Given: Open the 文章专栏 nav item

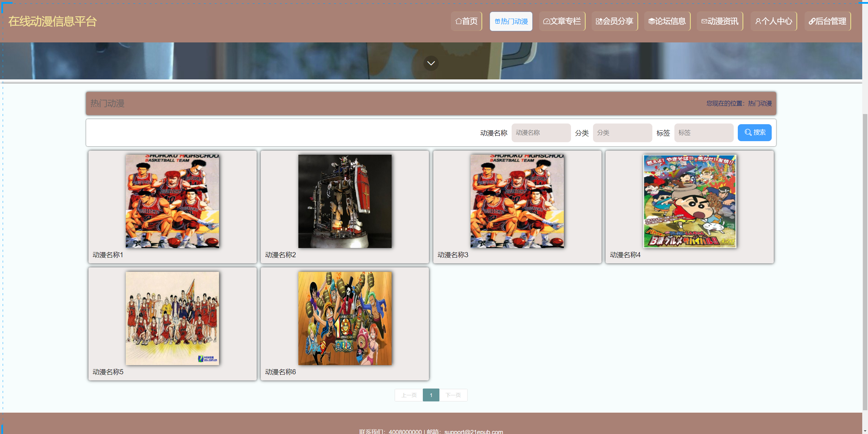Looking at the screenshot, I should click(x=562, y=21).
